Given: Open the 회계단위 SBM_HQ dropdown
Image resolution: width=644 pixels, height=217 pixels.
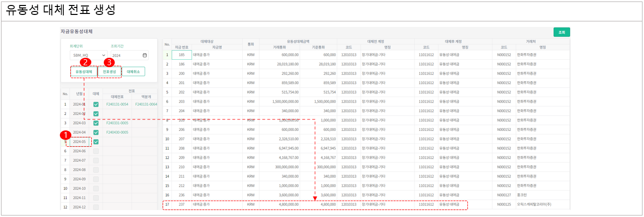Looking at the screenshot, I should click(88, 55).
